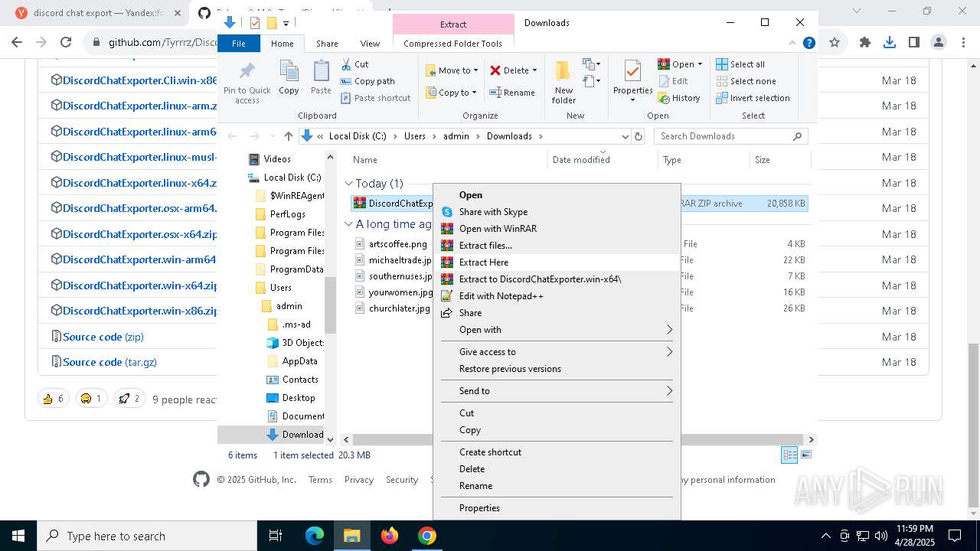Open Compressed Folder Tools tab
Screen dimensions: 980x551
point(453,44)
